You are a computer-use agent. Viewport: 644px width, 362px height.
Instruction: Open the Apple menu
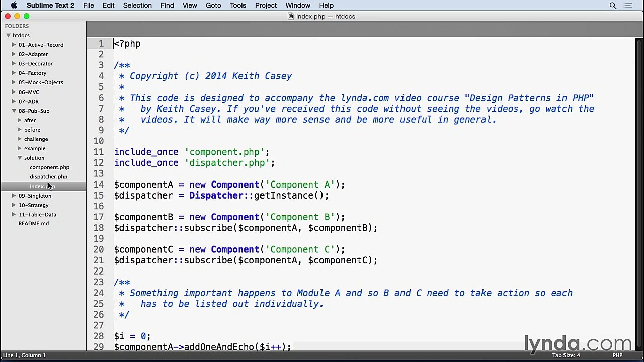[x=14, y=6]
